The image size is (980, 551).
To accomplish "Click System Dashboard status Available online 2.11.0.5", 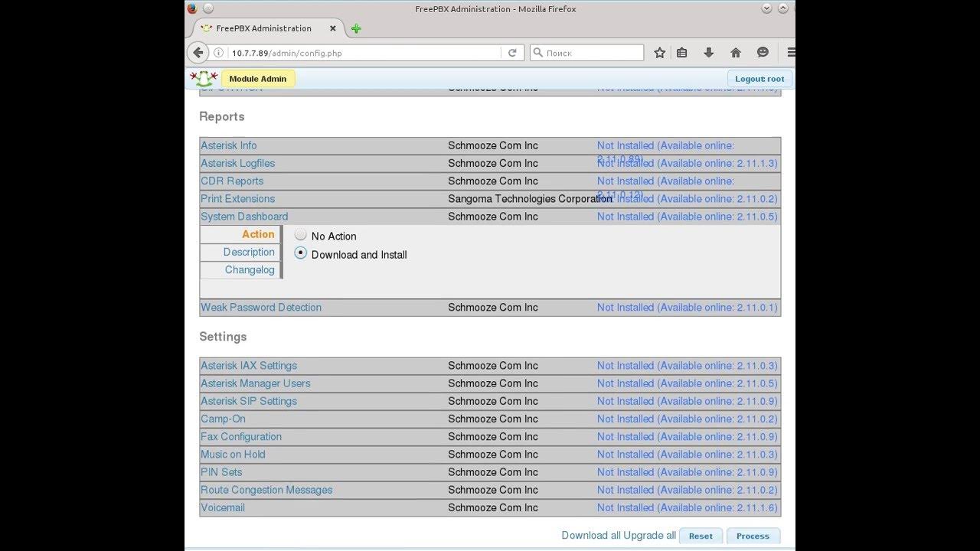I will pos(688,217).
